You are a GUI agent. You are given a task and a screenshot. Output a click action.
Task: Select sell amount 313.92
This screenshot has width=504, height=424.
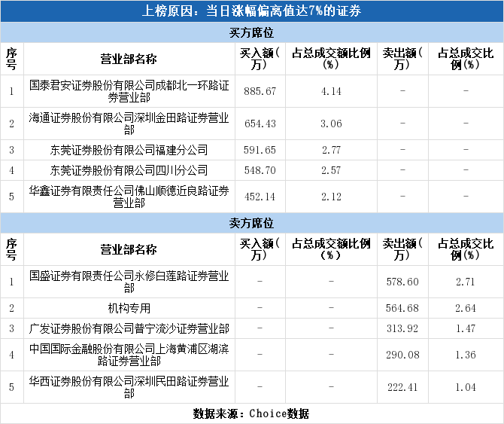pos(402,328)
